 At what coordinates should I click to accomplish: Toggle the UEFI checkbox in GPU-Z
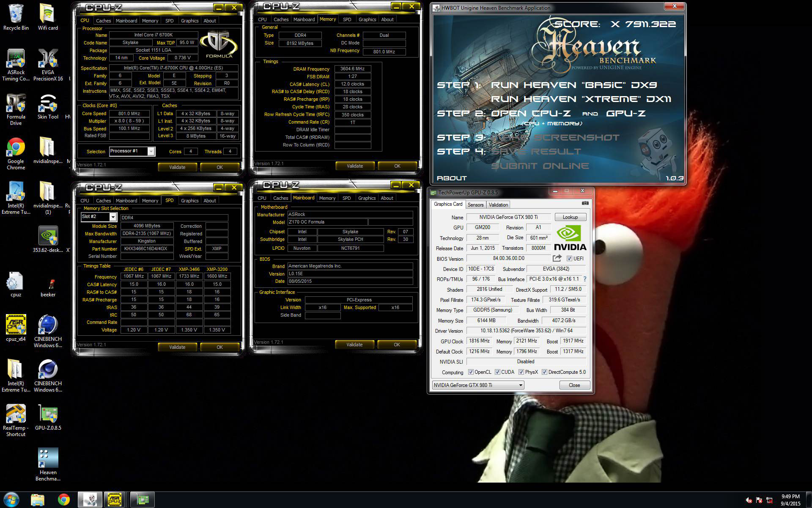pyautogui.click(x=569, y=259)
